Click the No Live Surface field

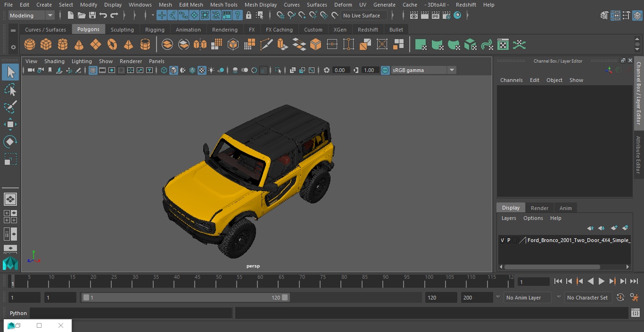364,16
